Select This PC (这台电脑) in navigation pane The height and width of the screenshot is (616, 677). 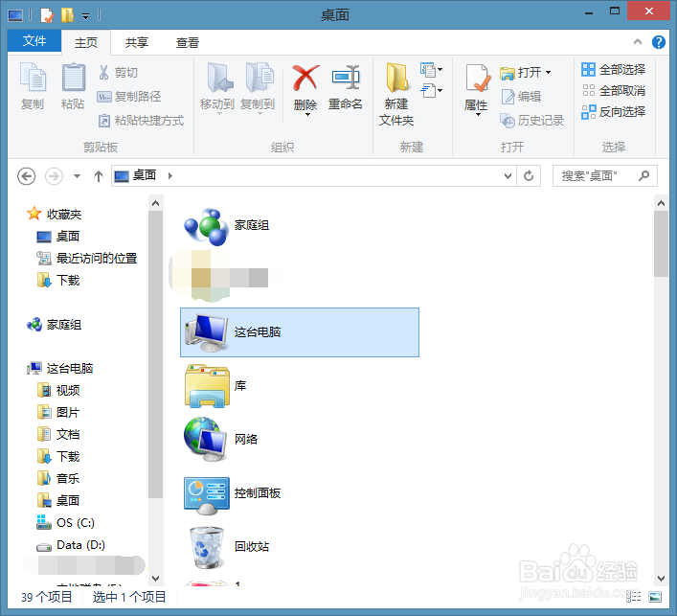click(60, 369)
